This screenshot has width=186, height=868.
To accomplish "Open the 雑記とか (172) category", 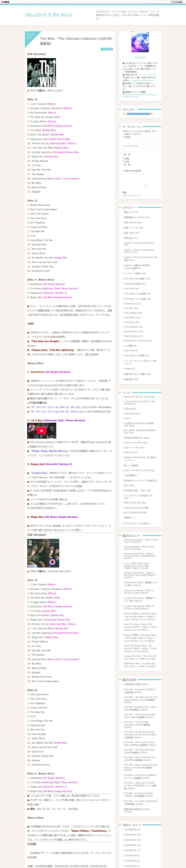I will 131,212.
